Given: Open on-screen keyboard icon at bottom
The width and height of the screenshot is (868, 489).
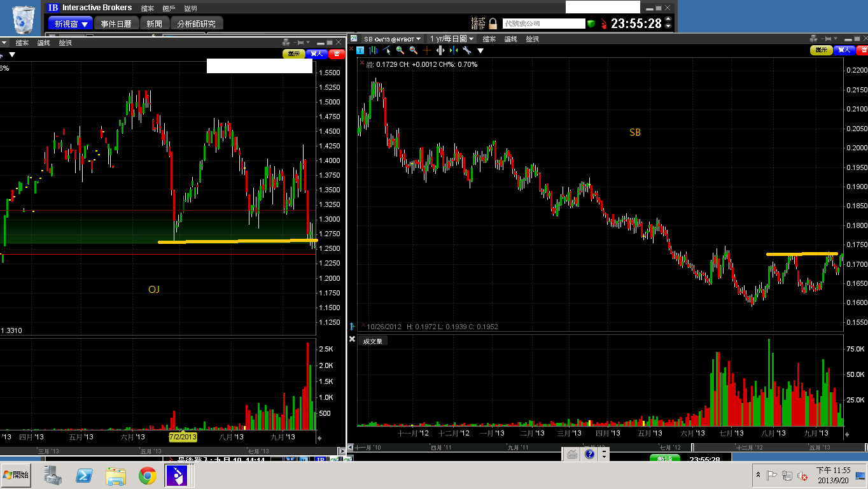Looking at the screenshot, I should pos(571,454).
